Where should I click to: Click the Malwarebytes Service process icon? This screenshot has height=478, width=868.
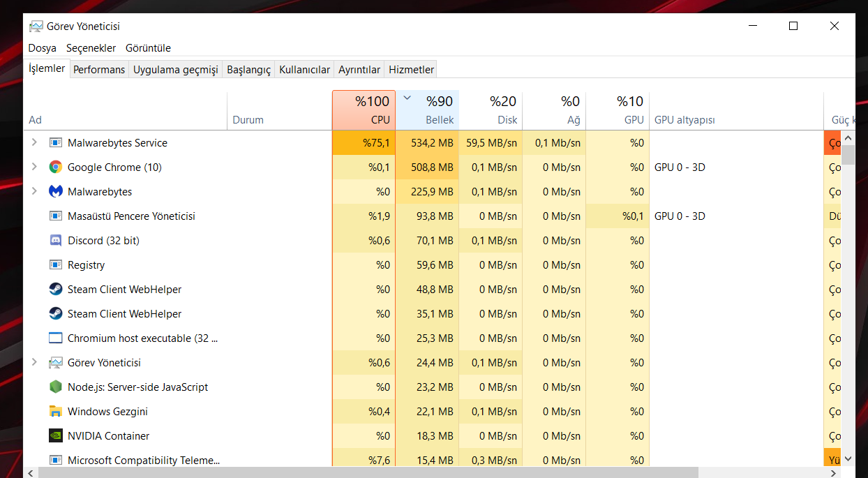point(56,143)
